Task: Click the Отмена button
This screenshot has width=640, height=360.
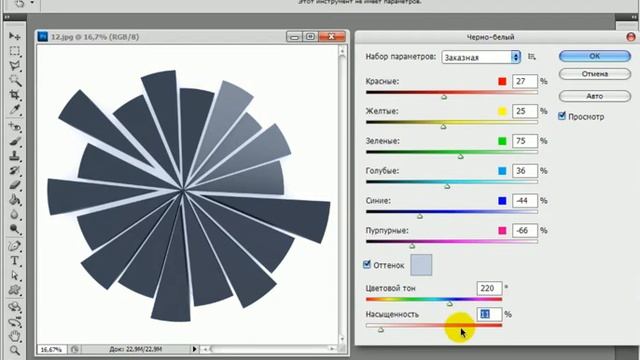Action: point(595,74)
